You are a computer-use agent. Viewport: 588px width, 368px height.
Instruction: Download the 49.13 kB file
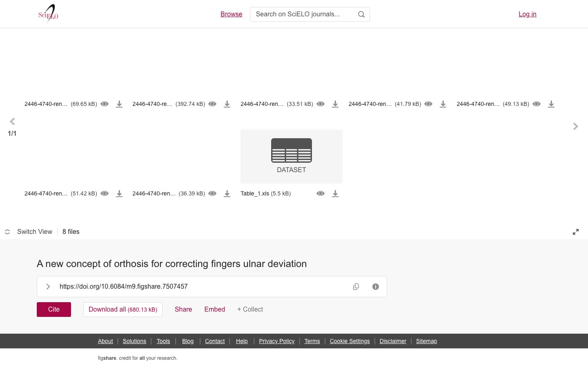pyautogui.click(x=551, y=104)
